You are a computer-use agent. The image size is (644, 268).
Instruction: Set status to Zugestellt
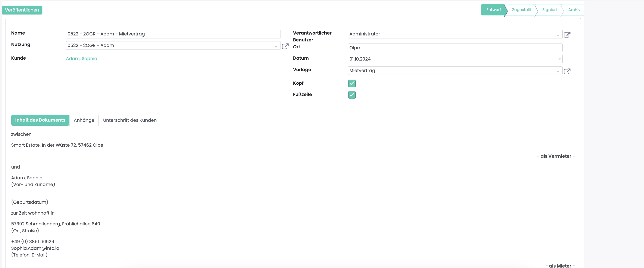click(x=521, y=10)
